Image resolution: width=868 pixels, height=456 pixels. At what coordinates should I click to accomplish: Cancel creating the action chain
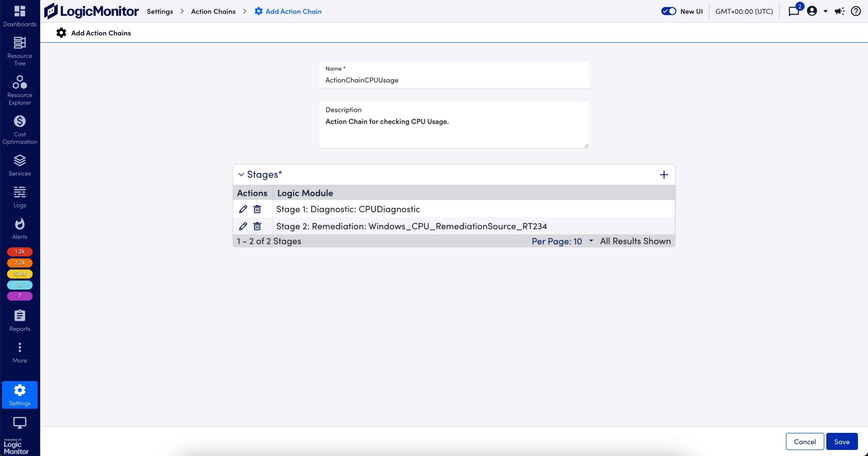805,441
